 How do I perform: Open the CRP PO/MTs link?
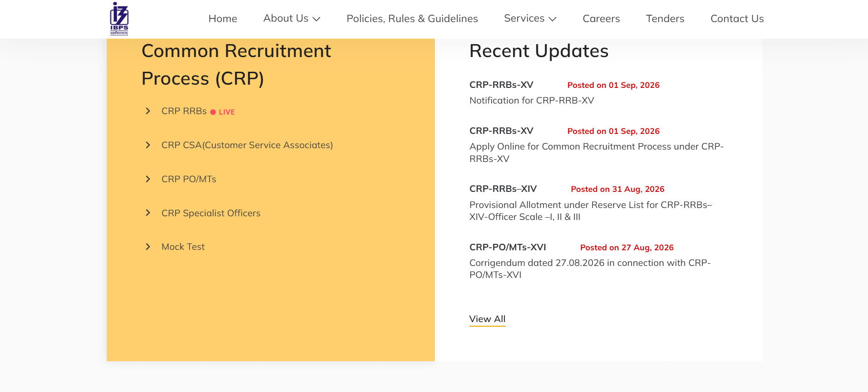point(189,179)
